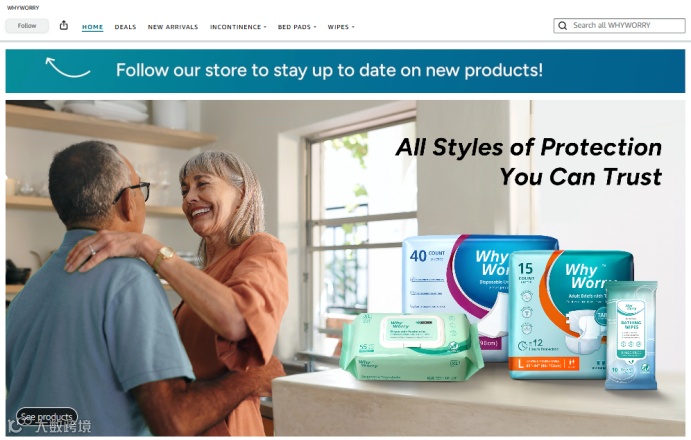
Task: Click the watermark logo at the bottom left
Action: (49, 426)
